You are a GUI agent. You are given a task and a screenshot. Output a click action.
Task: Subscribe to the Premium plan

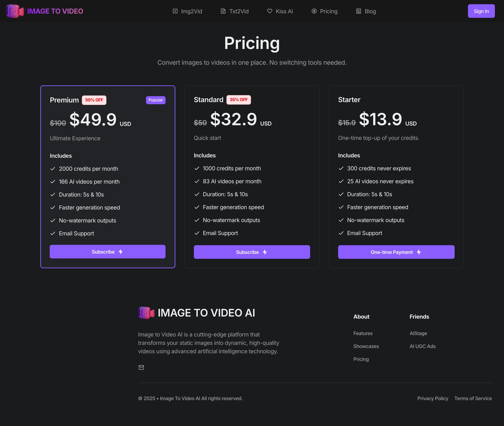pos(107,252)
